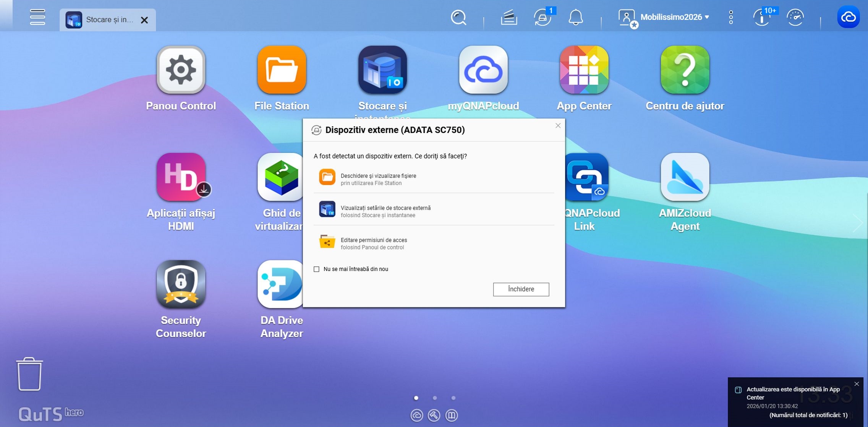Choose Deschidere și vizualizare fișiere option
This screenshot has height=427, width=868.
click(x=378, y=179)
